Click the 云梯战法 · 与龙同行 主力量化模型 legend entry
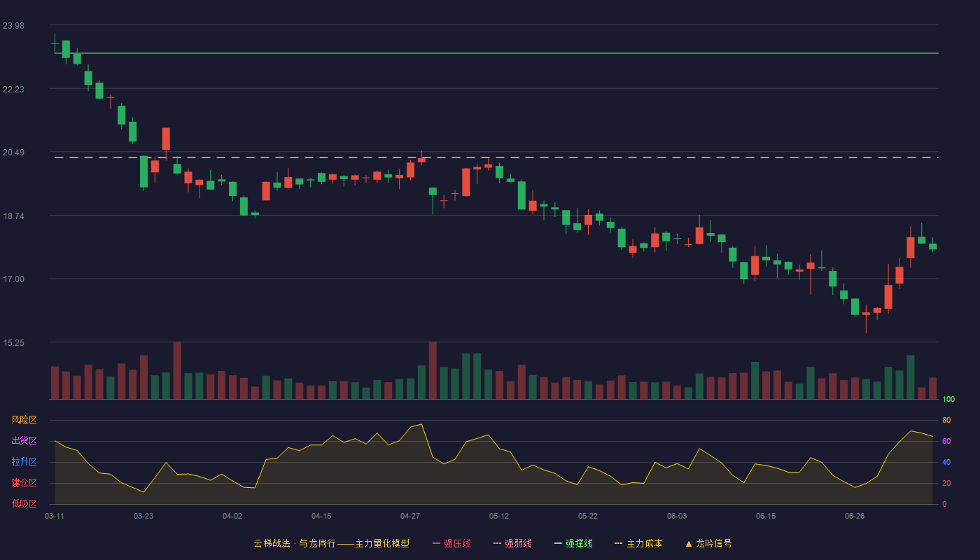This screenshot has height=560, width=980. [331, 543]
